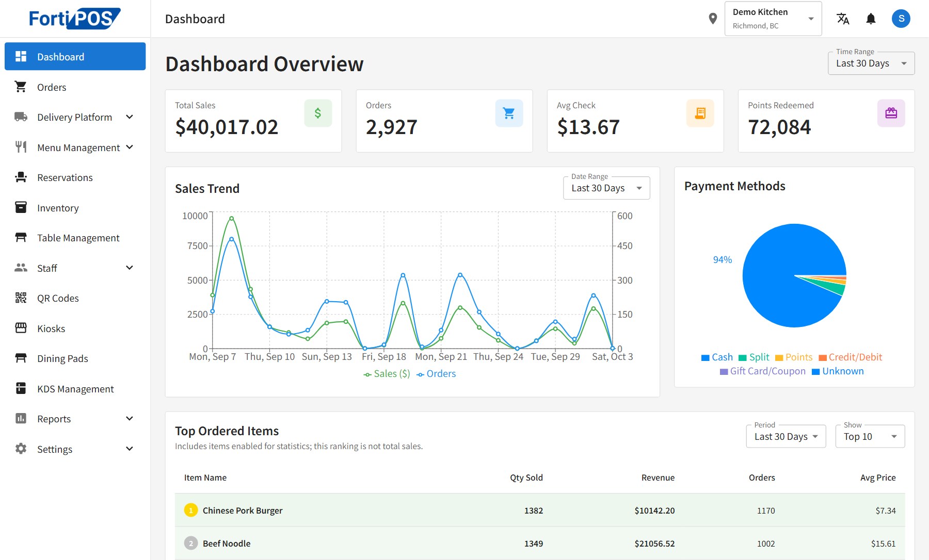Click the QR Codes icon

coord(21,298)
